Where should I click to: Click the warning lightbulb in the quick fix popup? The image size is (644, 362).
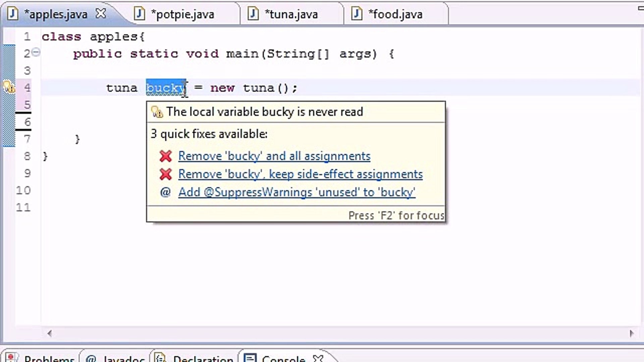click(x=156, y=112)
